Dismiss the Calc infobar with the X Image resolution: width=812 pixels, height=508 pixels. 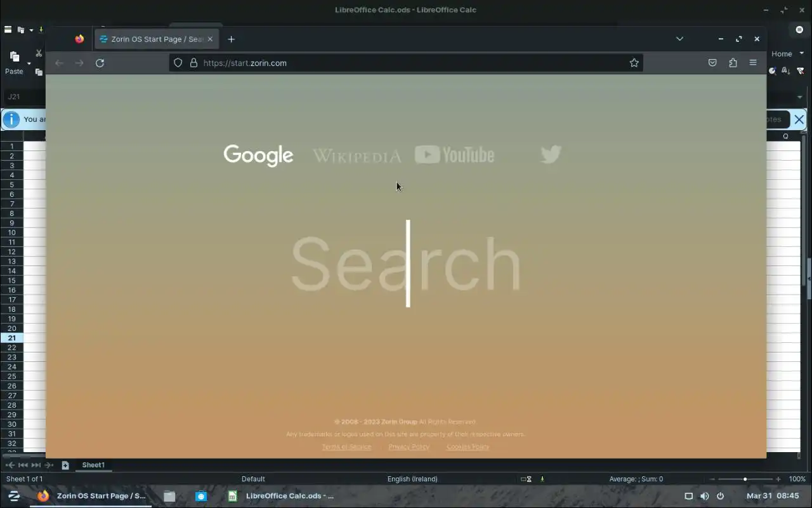tap(799, 119)
